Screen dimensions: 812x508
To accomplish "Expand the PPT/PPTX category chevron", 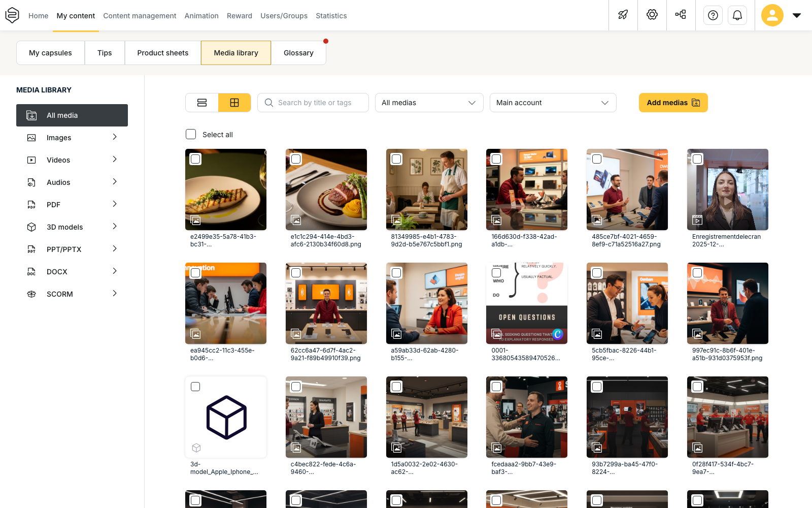I will 115,249.
